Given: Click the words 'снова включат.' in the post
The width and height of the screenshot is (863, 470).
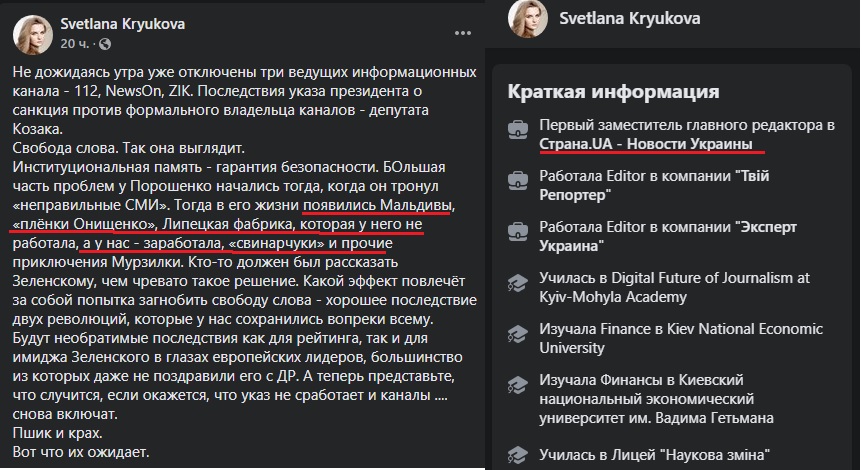Looking at the screenshot, I should pos(65,414).
